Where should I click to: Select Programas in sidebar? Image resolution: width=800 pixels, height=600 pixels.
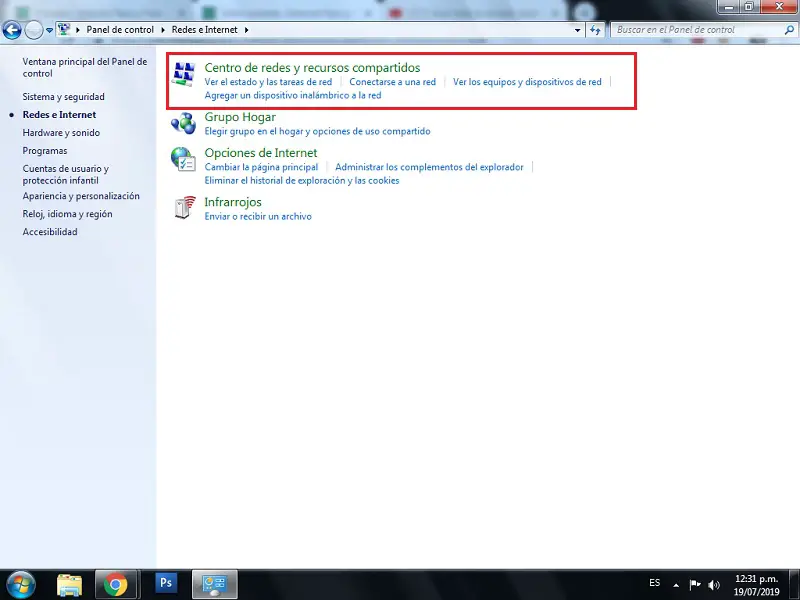click(x=45, y=151)
